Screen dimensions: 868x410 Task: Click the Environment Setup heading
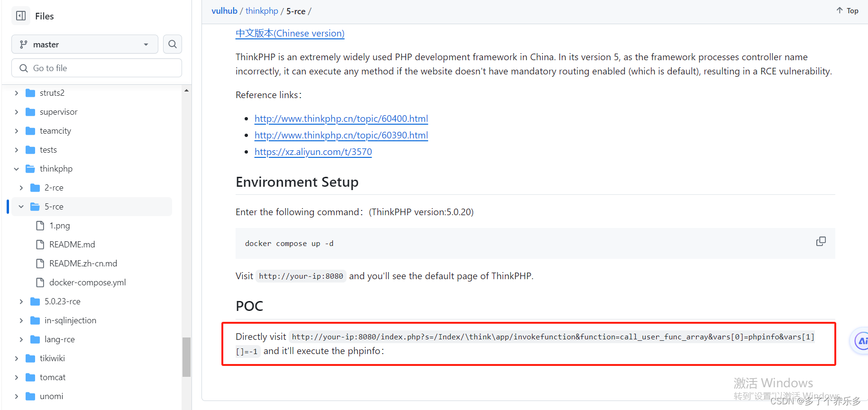point(297,182)
